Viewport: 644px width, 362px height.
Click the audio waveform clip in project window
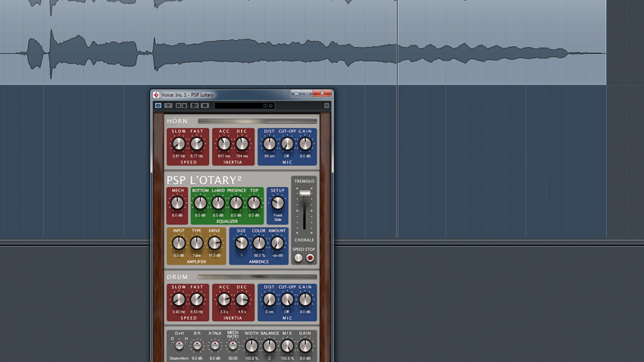pos(303,42)
